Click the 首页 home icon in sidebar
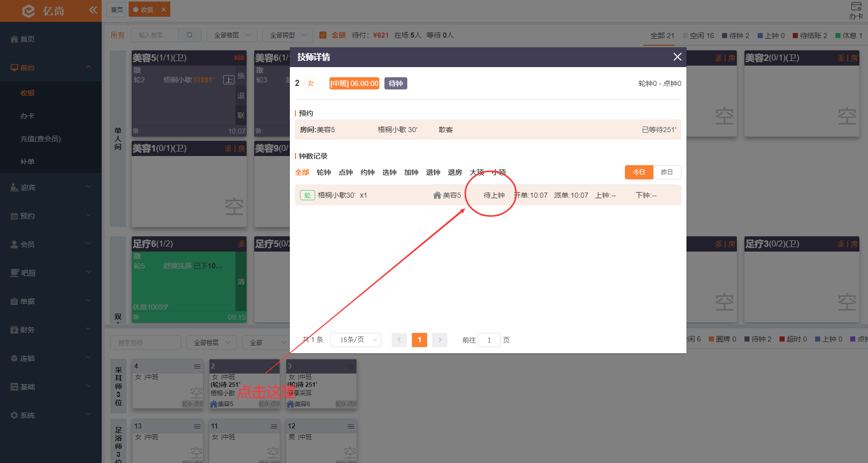The image size is (868, 463). coord(14,39)
